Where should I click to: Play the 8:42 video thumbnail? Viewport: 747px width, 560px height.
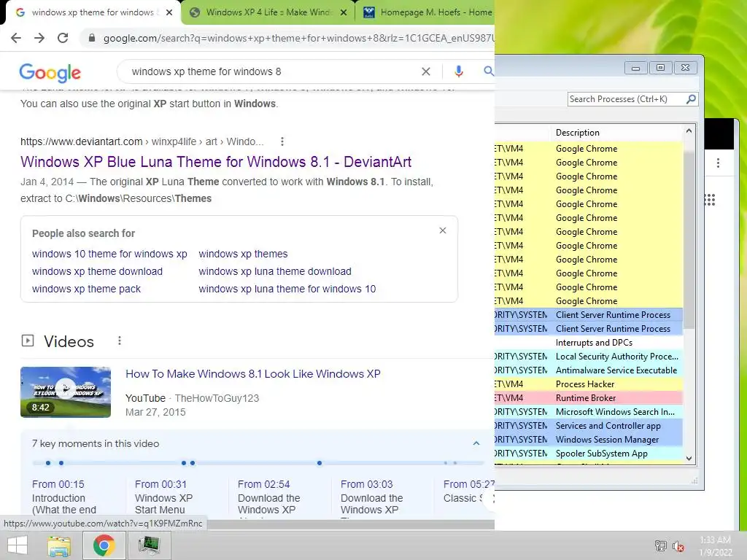click(x=66, y=392)
